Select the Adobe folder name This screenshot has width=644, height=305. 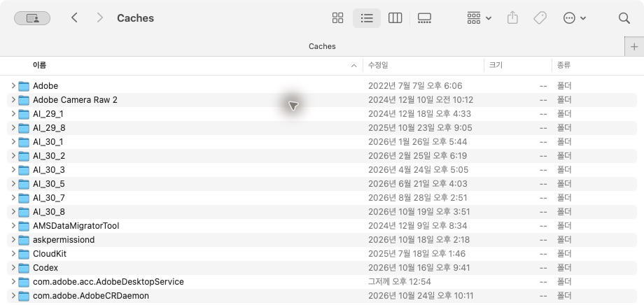click(45, 86)
